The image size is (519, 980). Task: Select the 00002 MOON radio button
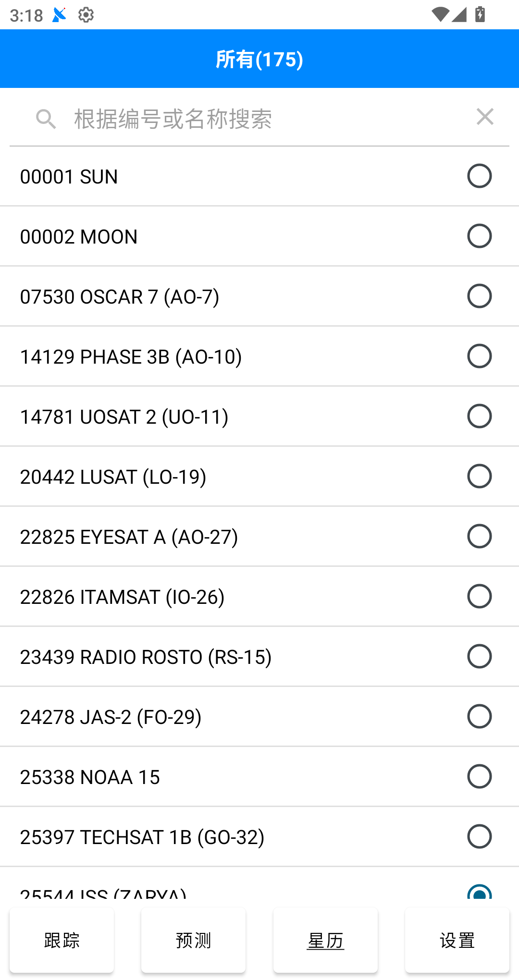[479, 236]
